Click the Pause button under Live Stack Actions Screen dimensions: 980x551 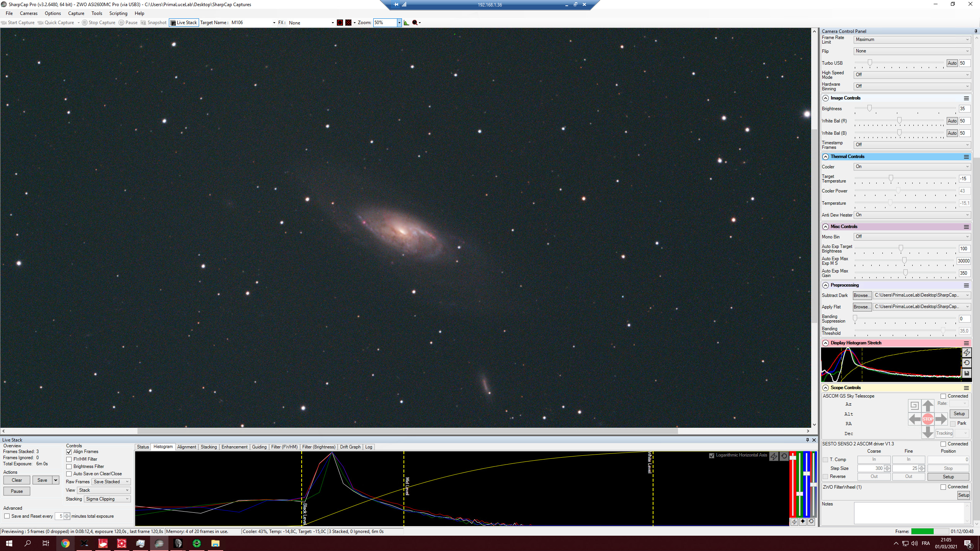click(17, 491)
